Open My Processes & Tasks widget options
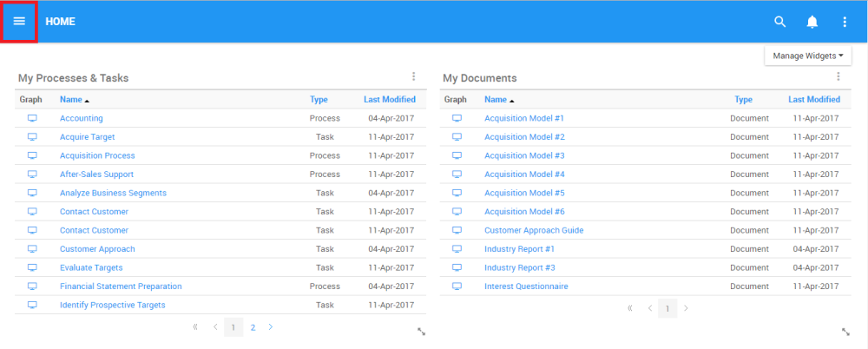The height and width of the screenshot is (349, 868). point(414,77)
